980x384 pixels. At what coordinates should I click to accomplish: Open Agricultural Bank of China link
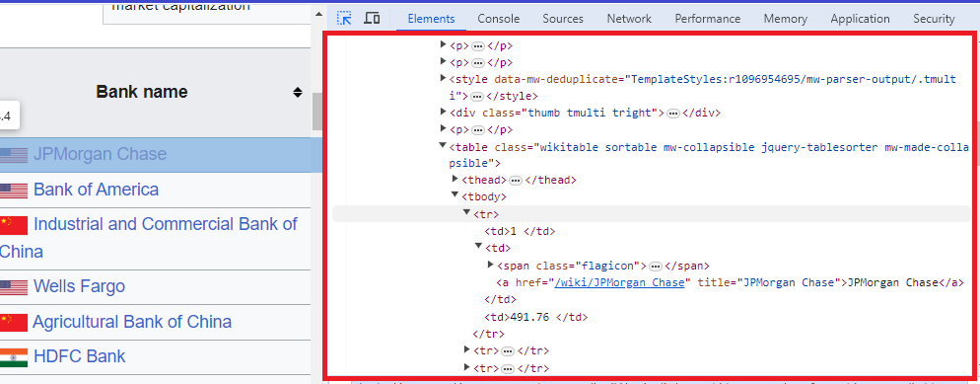132,322
